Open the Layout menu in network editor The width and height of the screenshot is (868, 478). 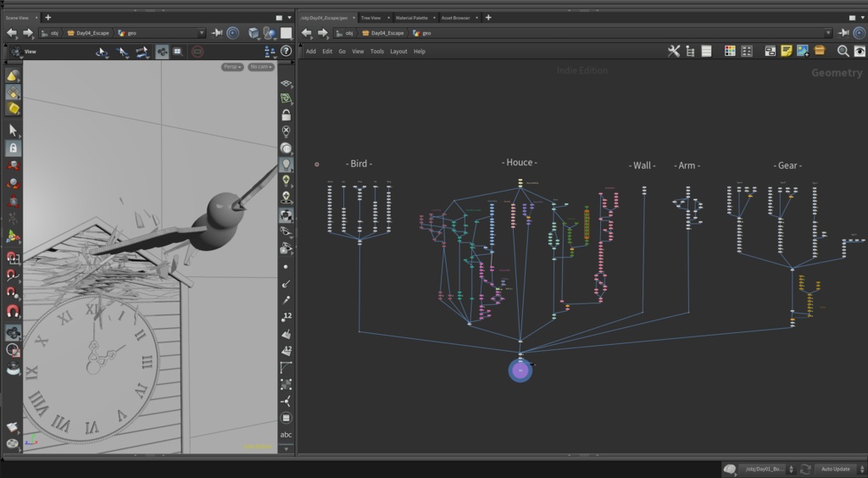[398, 52]
